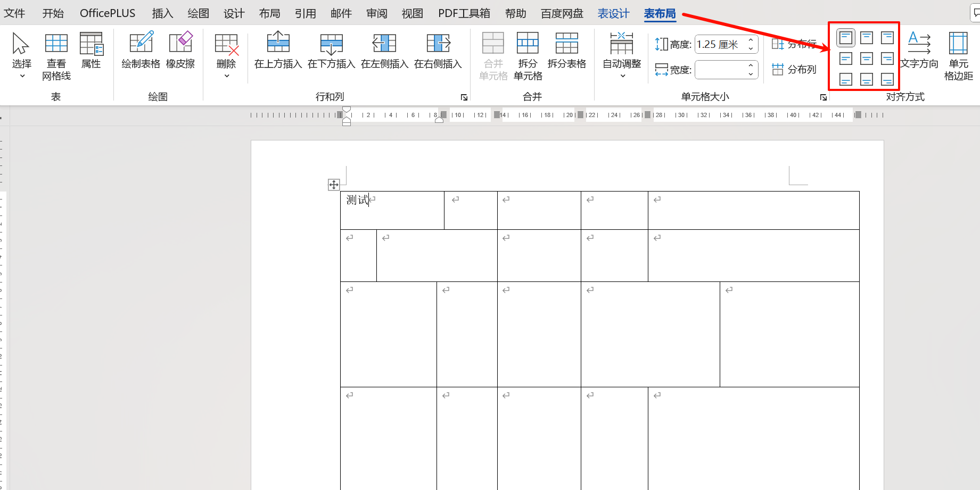Click Insert Left (在左侧插入) icon
980x490 pixels.
click(384, 44)
